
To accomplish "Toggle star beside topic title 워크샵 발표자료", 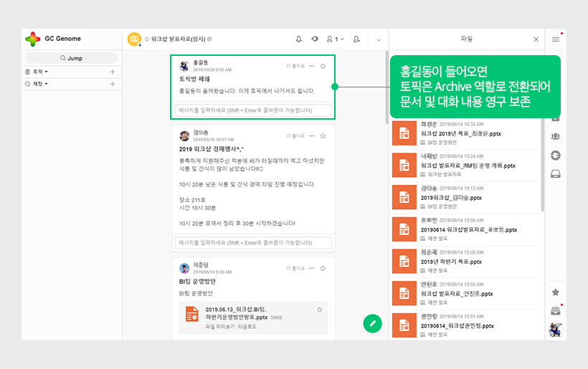I will 147,39.
